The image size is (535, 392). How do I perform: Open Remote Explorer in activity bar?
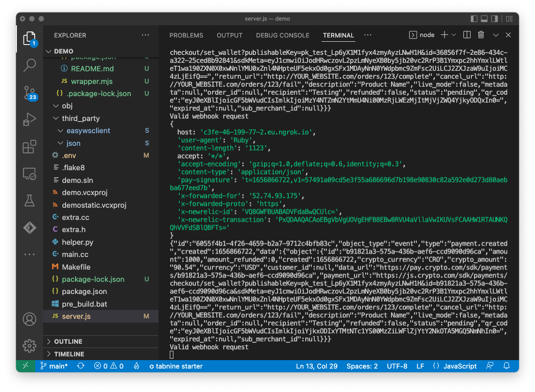coord(30,174)
